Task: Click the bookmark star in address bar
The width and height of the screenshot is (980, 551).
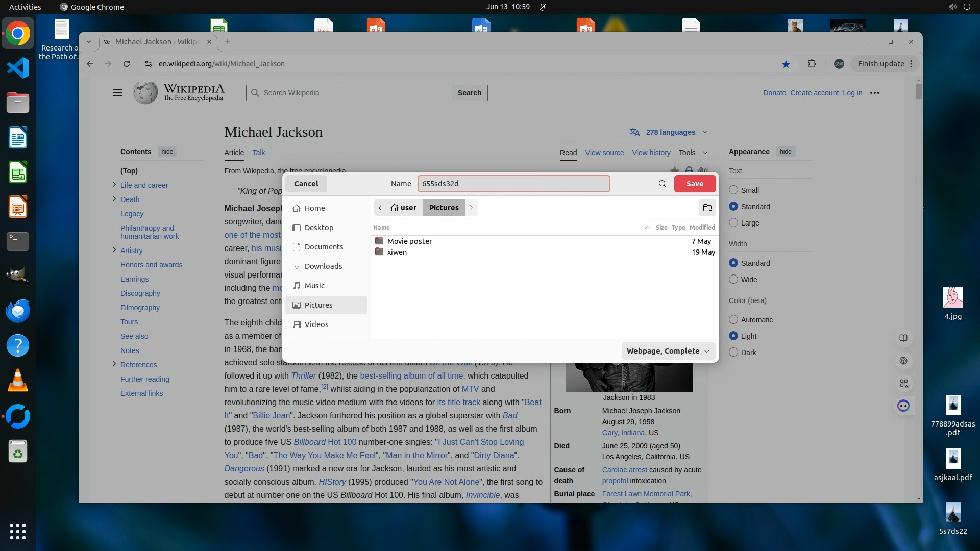Action: pos(786,64)
